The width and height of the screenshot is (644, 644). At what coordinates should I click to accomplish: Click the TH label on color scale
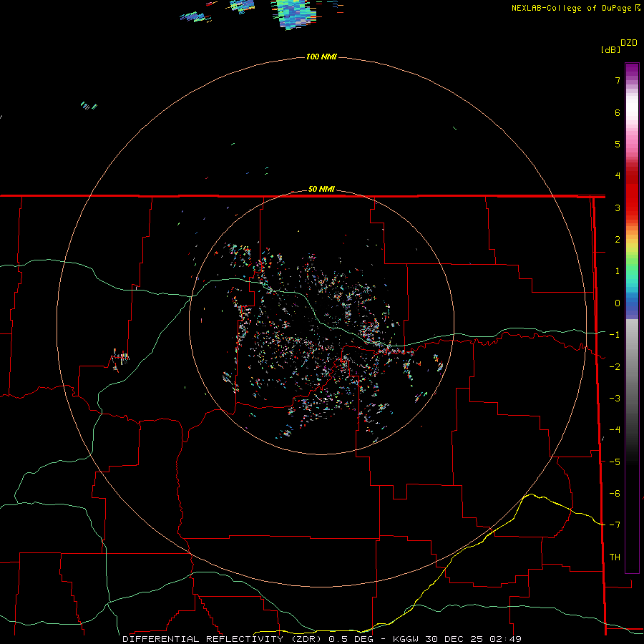pyautogui.click(x=615, y=557)
